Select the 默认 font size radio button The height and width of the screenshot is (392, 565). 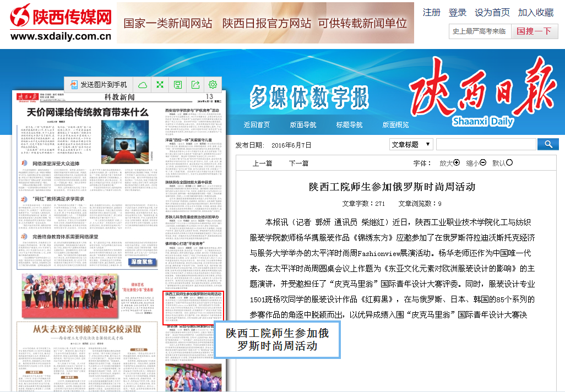[509, 163]
